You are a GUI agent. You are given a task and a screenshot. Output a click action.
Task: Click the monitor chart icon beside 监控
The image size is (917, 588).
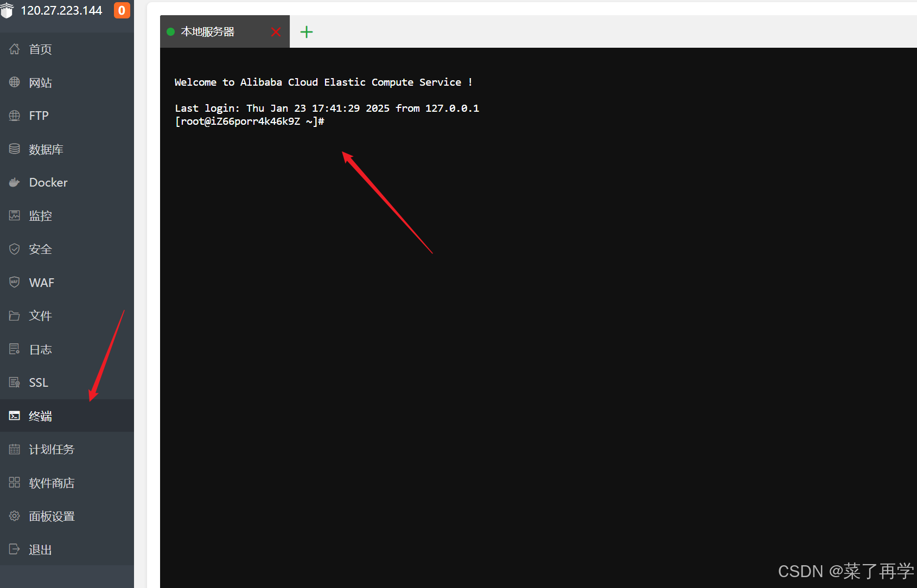(x=15, y=216)
